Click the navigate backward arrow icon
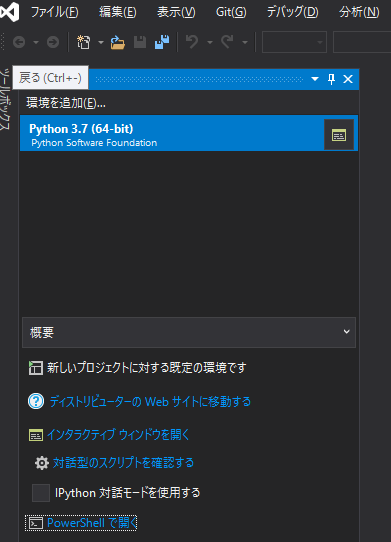This screenshot has width=391, height=542. click(x=19, y=43)
